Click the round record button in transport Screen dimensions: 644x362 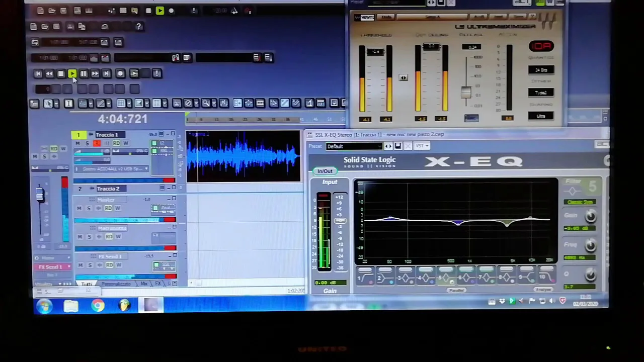click(120, 73)
